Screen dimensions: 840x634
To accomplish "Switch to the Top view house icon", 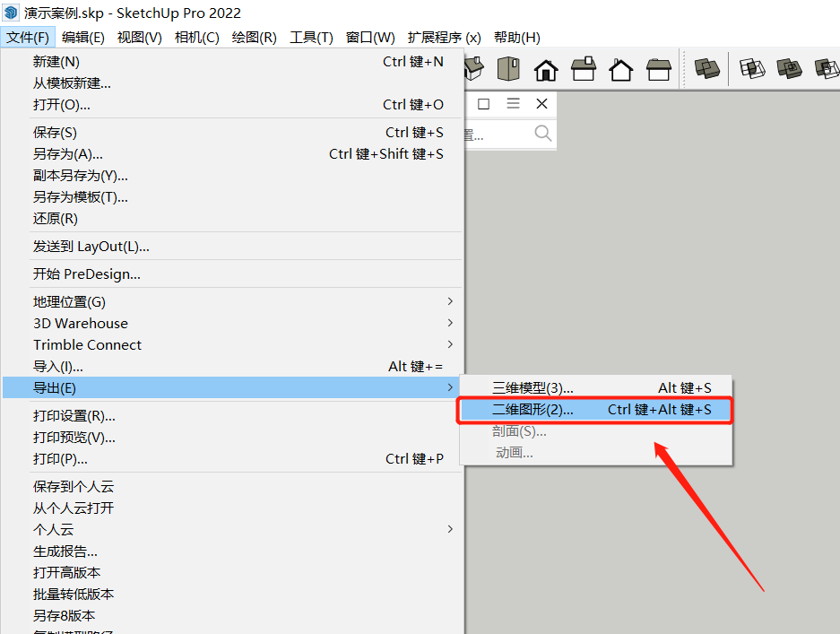I will [508, 69].
